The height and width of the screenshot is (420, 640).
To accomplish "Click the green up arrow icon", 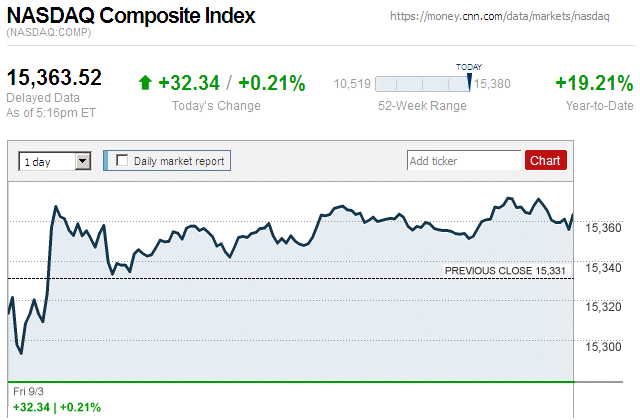I will point(145,83).
